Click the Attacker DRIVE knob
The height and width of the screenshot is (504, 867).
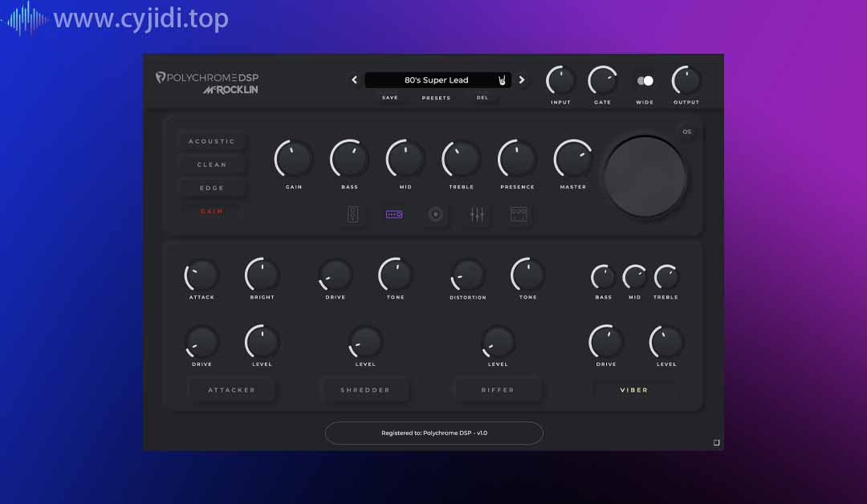point(201,342)
